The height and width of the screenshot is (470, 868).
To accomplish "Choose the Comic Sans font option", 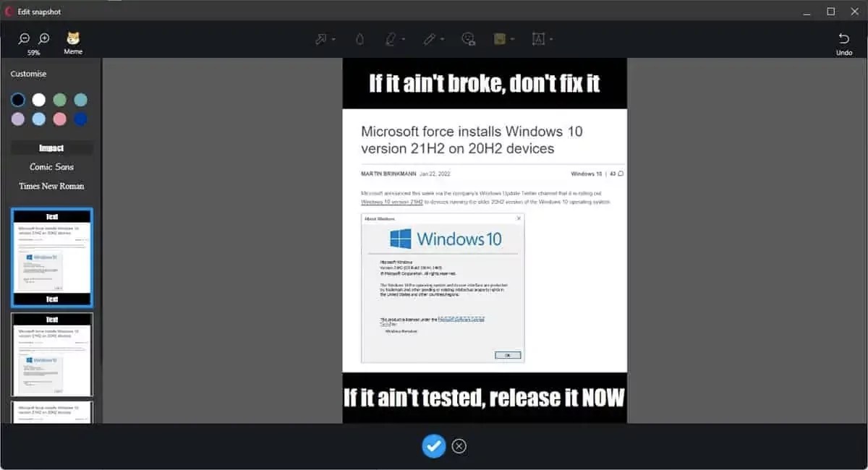I will pos(51,167).
